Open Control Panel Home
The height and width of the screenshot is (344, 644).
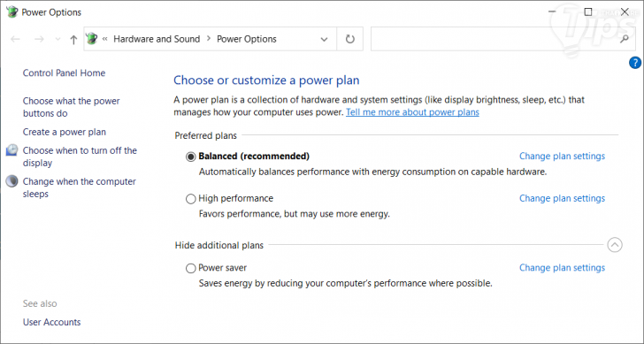pyautogui.click(x=64, y=73)
